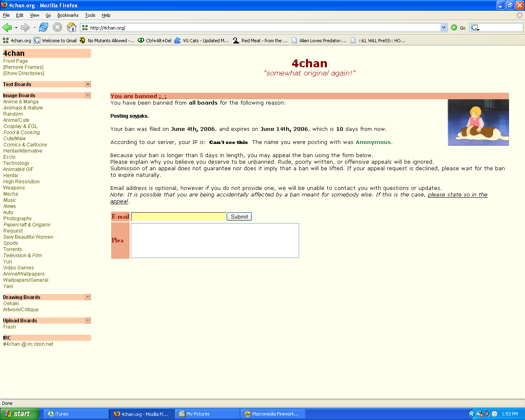Click the ban page cartoon thumbnail
Screen dimensions: 525x420
tap(478, 122)
